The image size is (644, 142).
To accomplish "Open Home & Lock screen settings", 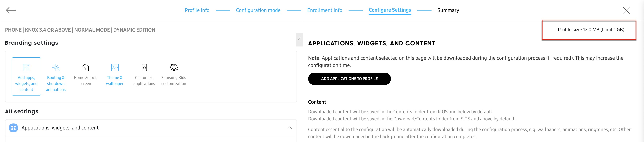I will click(85, 75).
